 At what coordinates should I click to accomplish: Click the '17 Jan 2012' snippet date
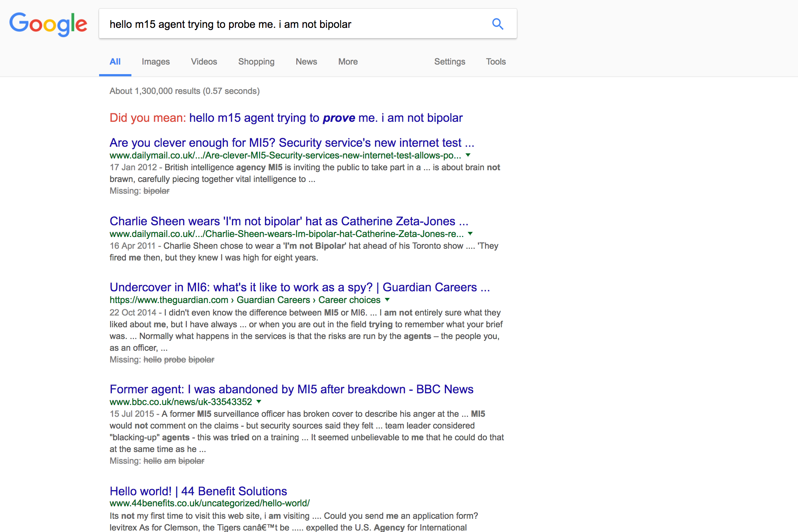tap(133, 167)
